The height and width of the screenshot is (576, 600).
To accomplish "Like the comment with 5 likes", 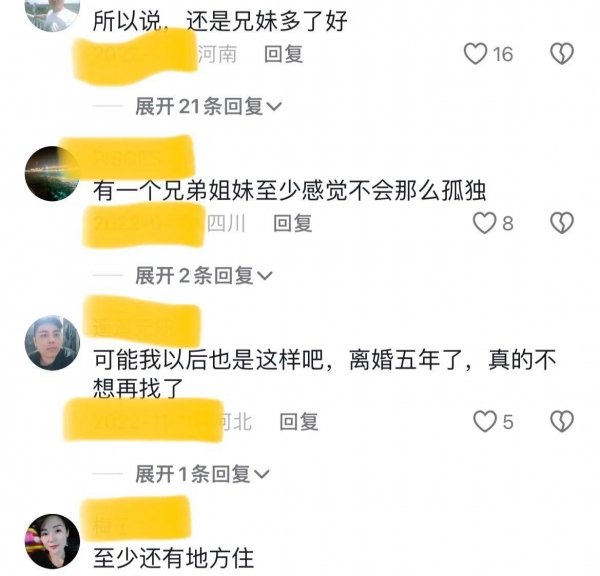I will 485,422.
